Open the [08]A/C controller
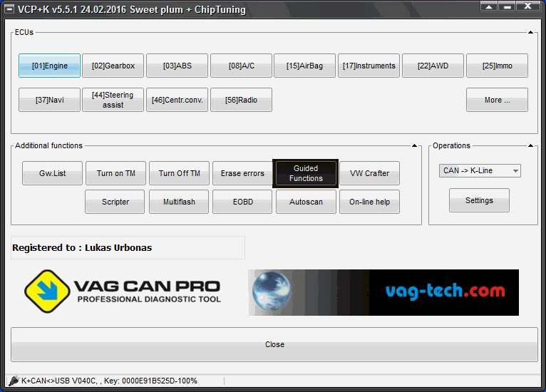 [x=242, y=66]
